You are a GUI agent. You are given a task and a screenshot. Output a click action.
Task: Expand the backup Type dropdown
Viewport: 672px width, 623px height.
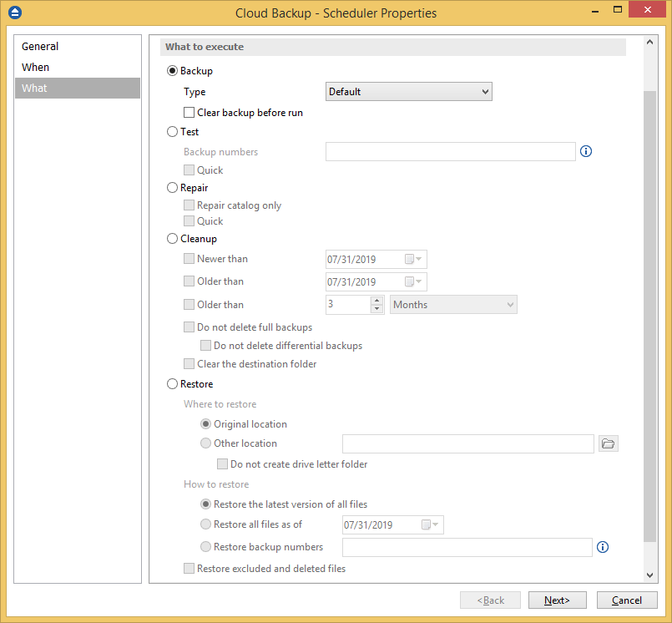408,92
